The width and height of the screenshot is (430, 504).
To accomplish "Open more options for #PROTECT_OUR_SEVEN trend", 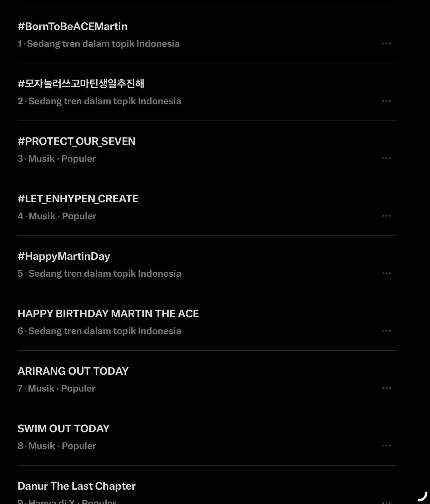I will point(386,159).
